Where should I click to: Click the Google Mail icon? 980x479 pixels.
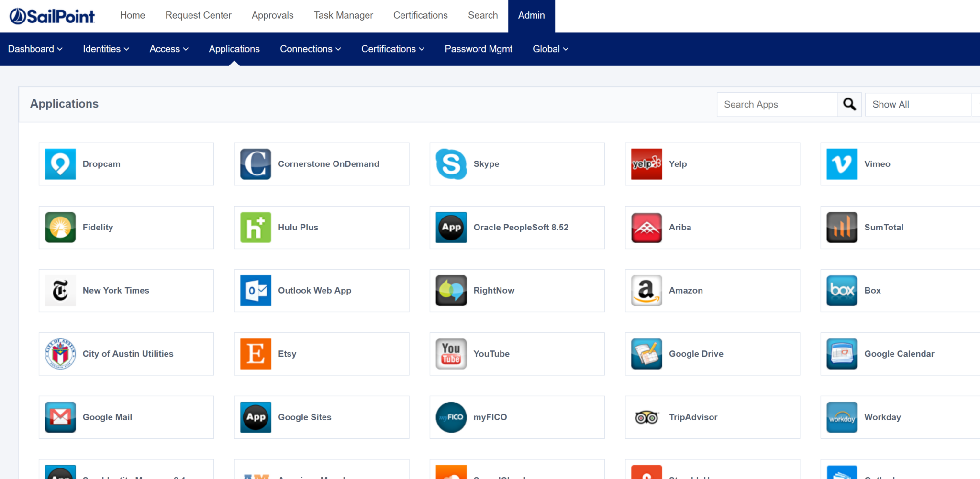pos(60,417)
